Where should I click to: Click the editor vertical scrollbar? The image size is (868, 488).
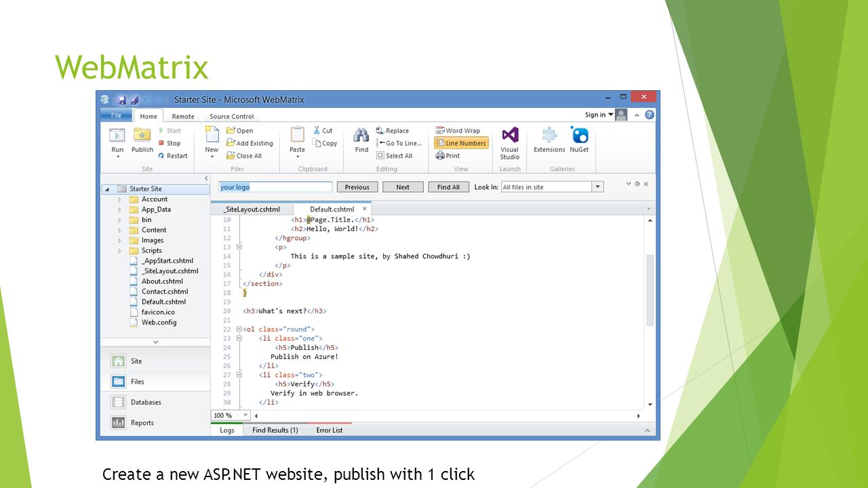650,291
